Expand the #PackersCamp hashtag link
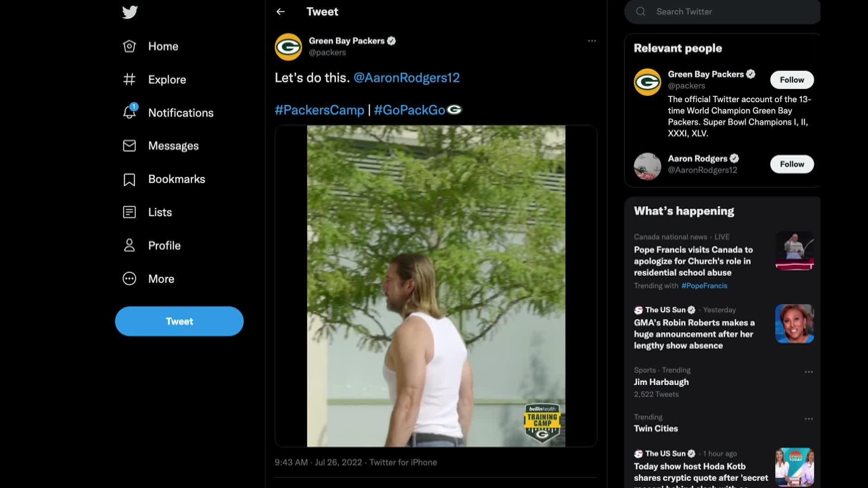The image size is (868, 488). [x=320, y=109]
